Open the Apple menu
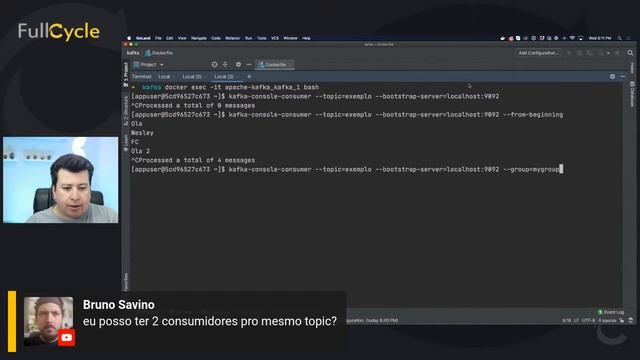The image size is (640, 360). point(129,38)
